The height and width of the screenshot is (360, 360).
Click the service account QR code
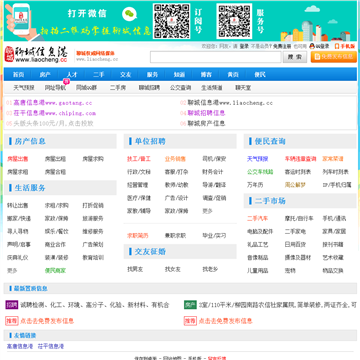pos(234,21)
